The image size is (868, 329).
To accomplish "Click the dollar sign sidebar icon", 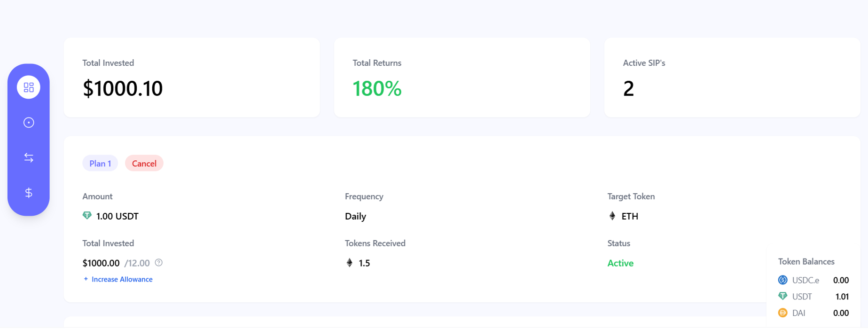I will [x=29, y=192].
